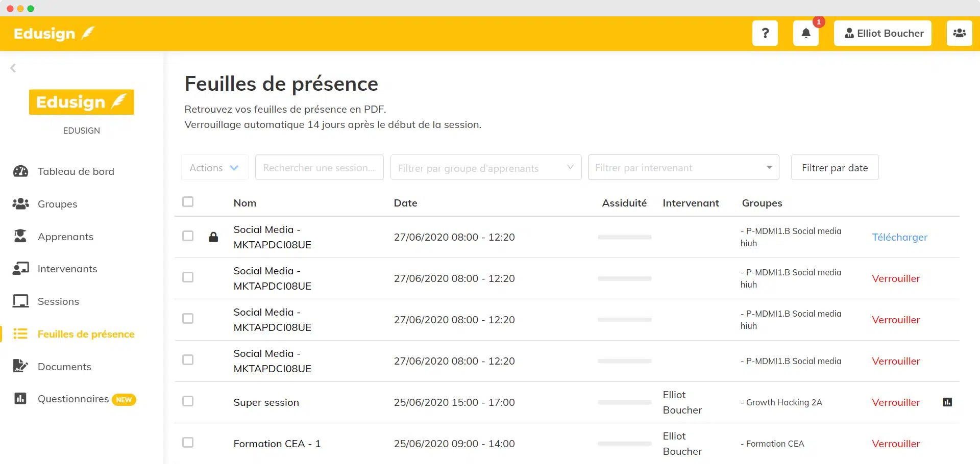
Task: Click the Tableau de bord gauge icon
Action: click(20, 171)
